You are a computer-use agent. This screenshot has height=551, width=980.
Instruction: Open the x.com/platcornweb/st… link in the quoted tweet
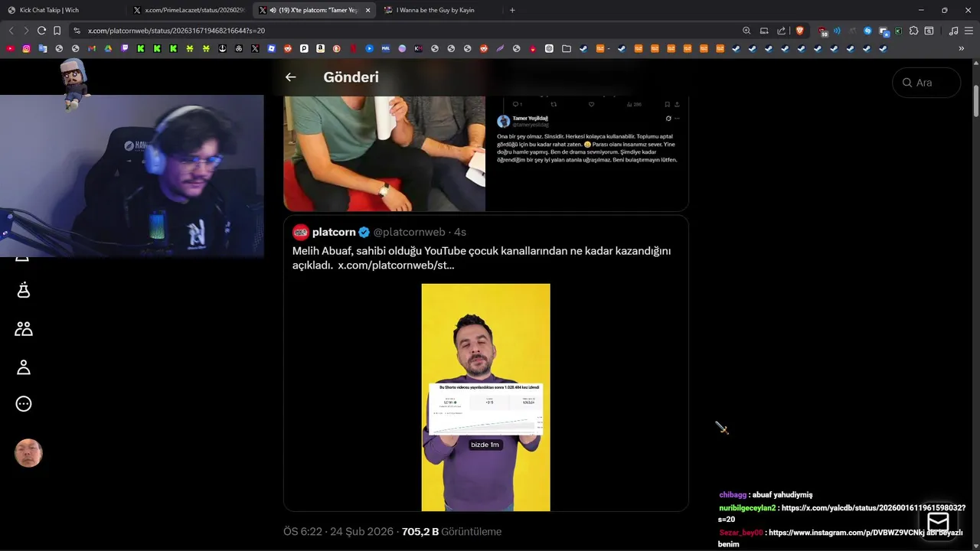[x=396, y=266]
